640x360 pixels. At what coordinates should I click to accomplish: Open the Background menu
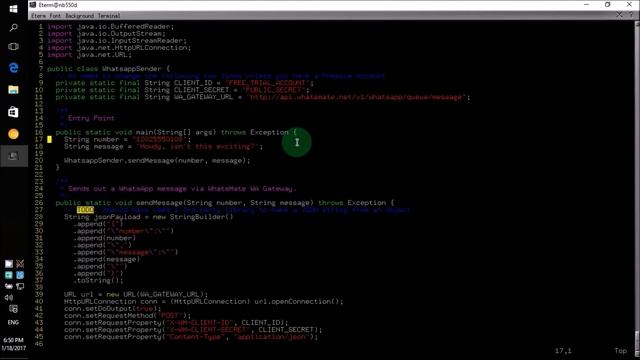pos(80,16)
